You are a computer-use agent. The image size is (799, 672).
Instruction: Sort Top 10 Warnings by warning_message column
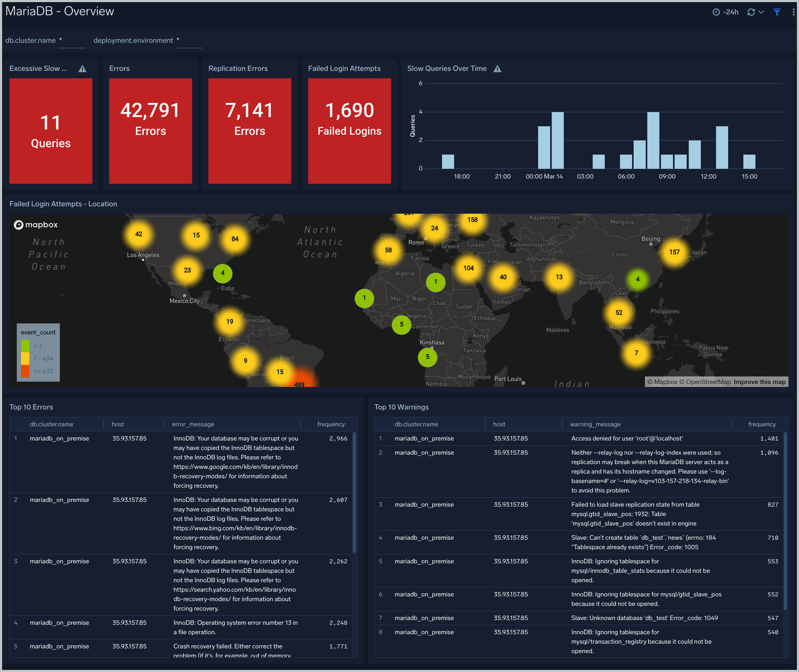pos(595,424)
